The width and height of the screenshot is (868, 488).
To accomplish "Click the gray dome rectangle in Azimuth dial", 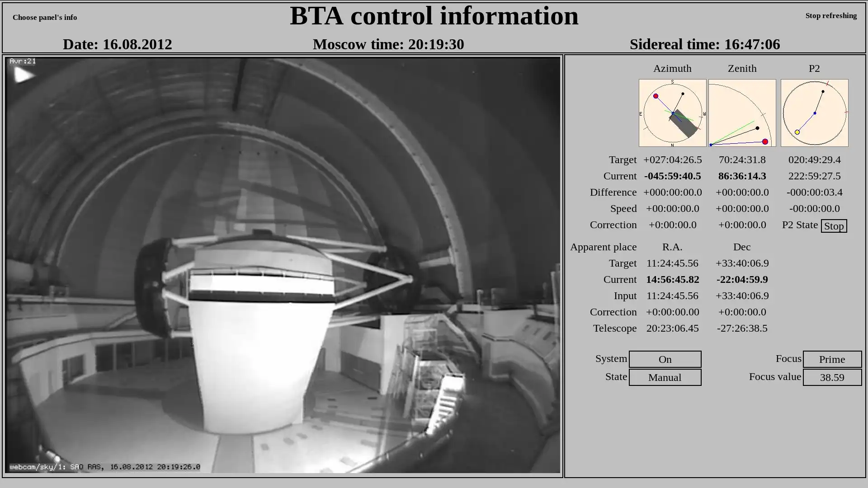I will tap(684, 124).
